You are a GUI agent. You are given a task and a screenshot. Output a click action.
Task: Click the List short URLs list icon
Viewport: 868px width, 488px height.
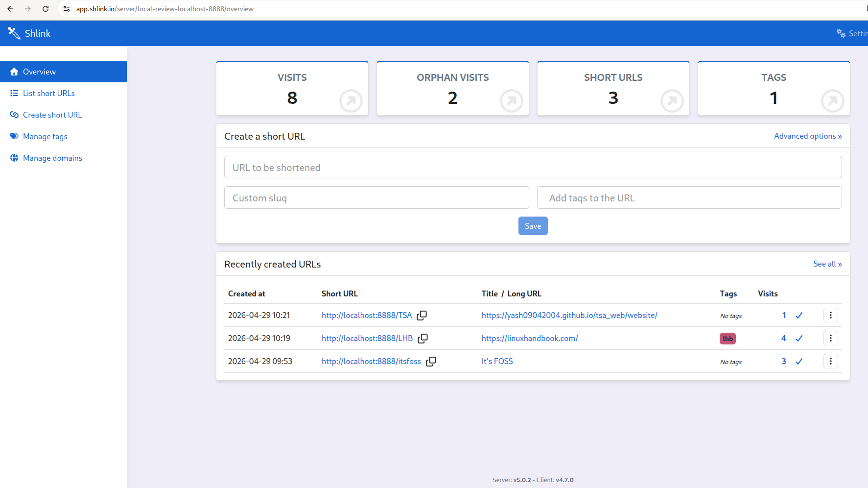(14, 93)
